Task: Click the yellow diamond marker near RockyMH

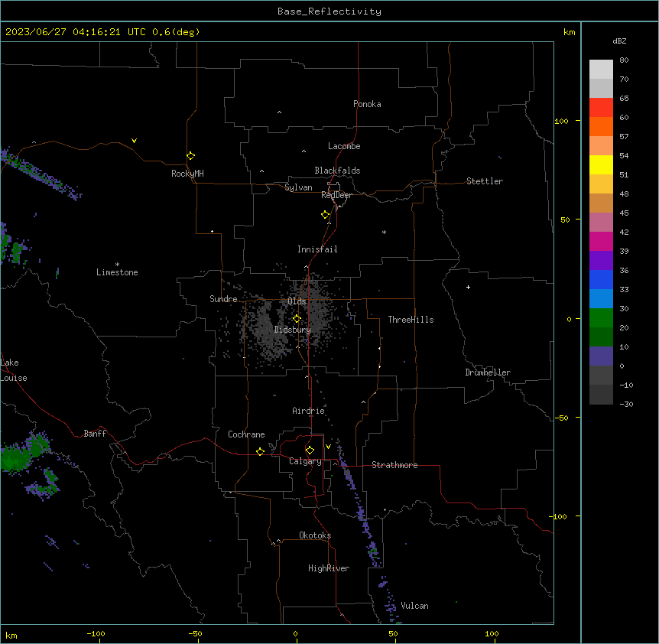Action: click(x=191, y=156)
